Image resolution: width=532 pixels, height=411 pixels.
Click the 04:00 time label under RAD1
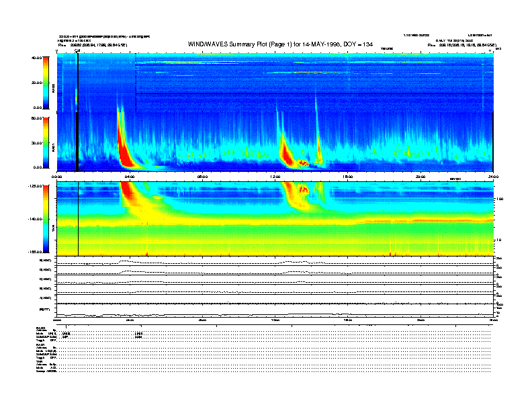click(130, 177)
